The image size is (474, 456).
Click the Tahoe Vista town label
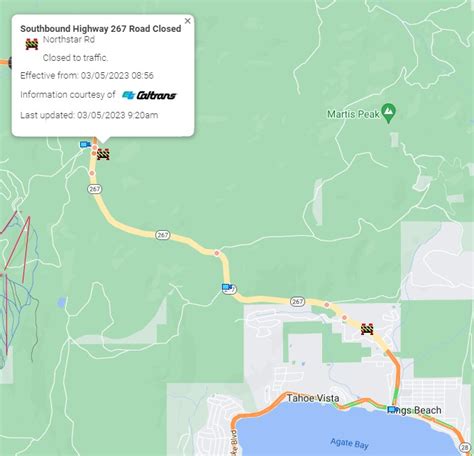point(313,398)
